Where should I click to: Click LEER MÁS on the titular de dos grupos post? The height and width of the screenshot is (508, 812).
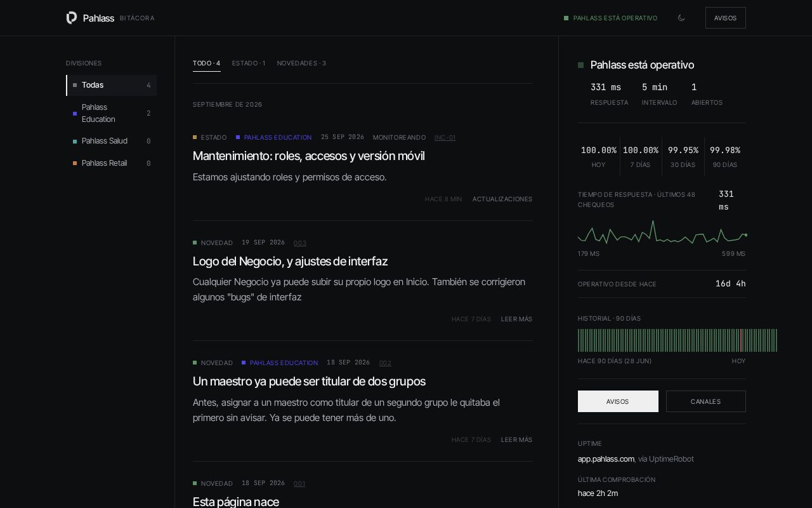tap(516, 439)
